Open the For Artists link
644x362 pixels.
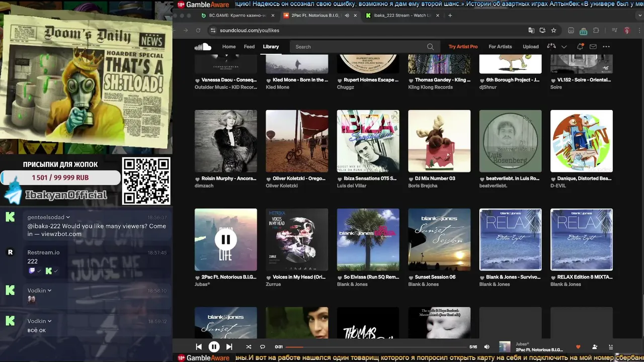(500, 47)
